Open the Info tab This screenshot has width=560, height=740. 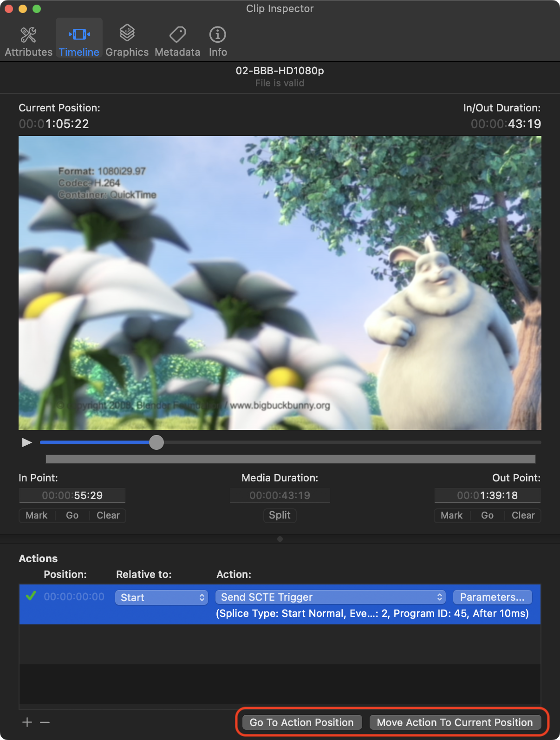click(x=218, y=41)
